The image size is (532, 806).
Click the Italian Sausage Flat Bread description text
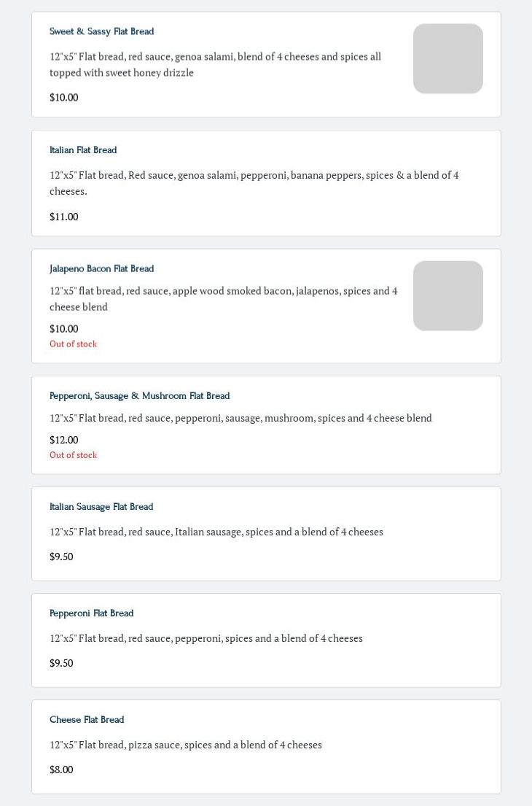216,532
